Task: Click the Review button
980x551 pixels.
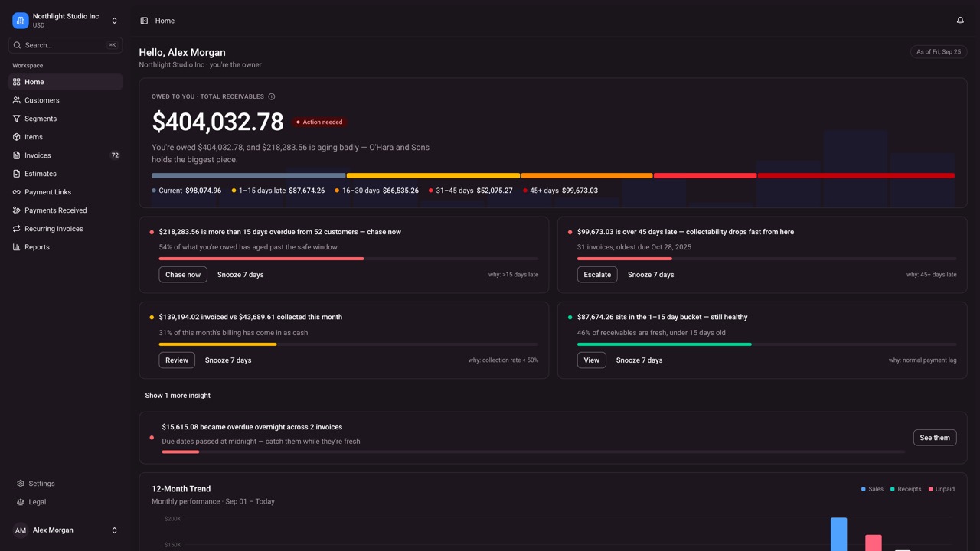Action: tap(177, 360)
